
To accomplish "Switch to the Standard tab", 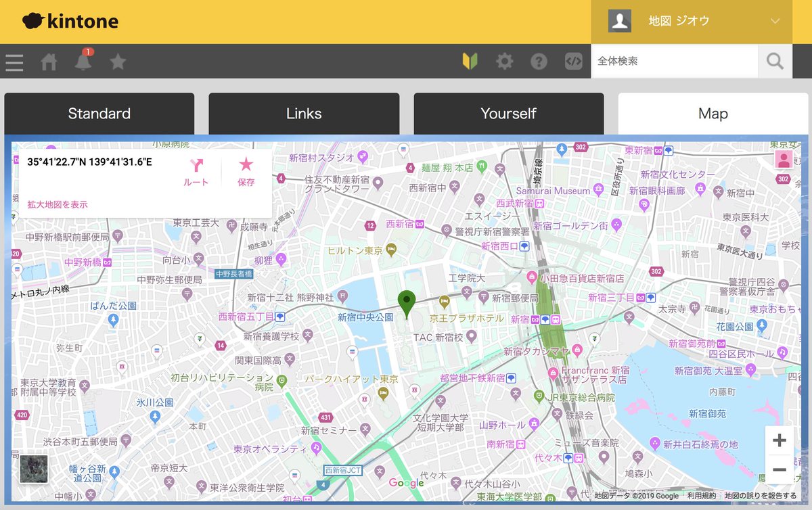I will [99, 114].
